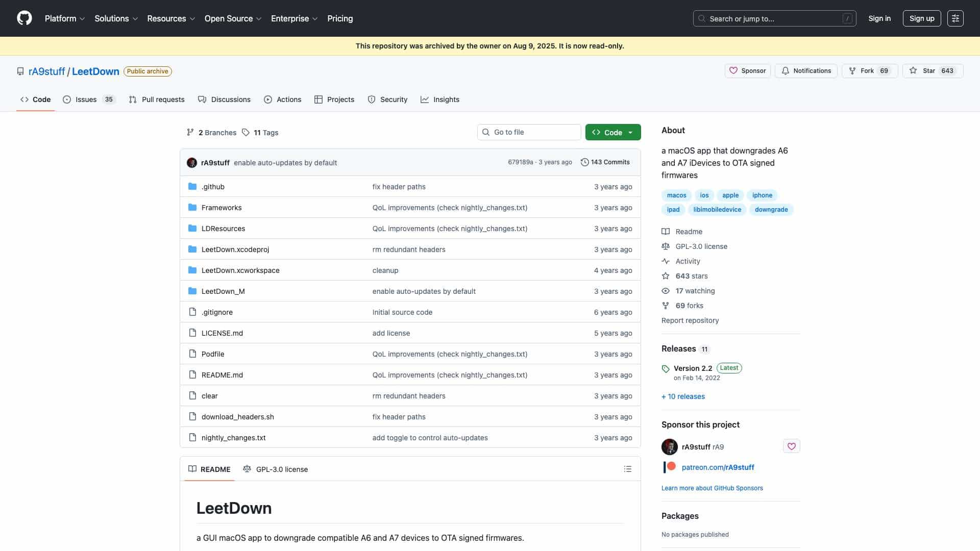
Task: Click the Fork button
Action: (x=869, y=71)
